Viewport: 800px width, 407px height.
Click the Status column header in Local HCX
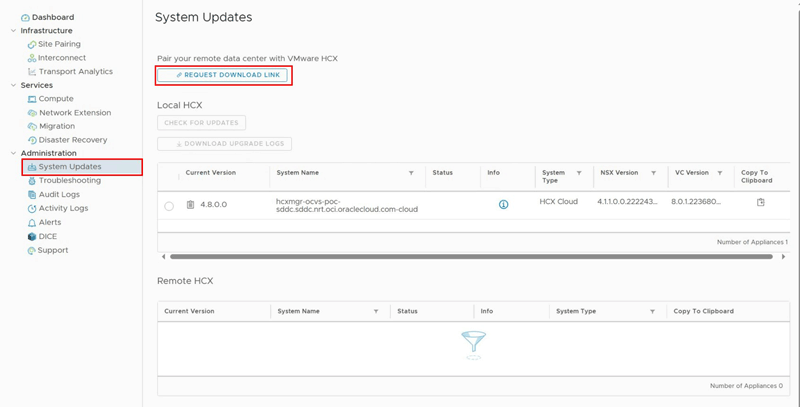(442, 173)
